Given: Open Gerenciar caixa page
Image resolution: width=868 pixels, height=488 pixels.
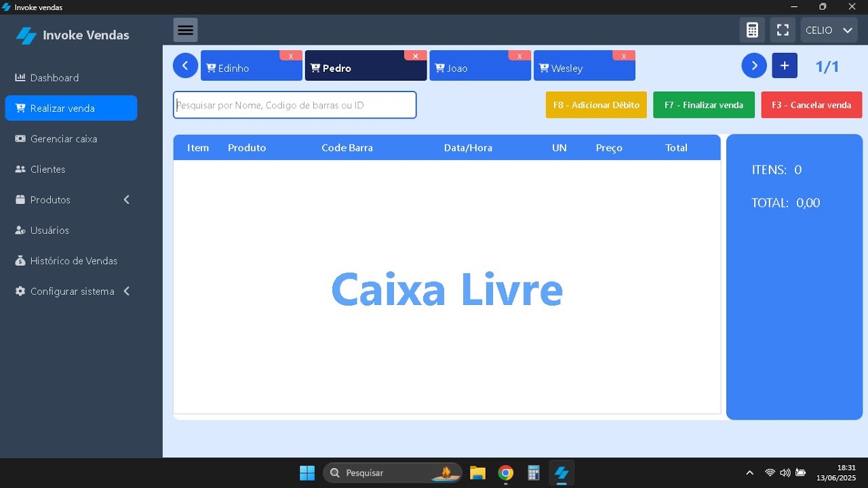Looking at the screenshot, I should tap(64, 139).
